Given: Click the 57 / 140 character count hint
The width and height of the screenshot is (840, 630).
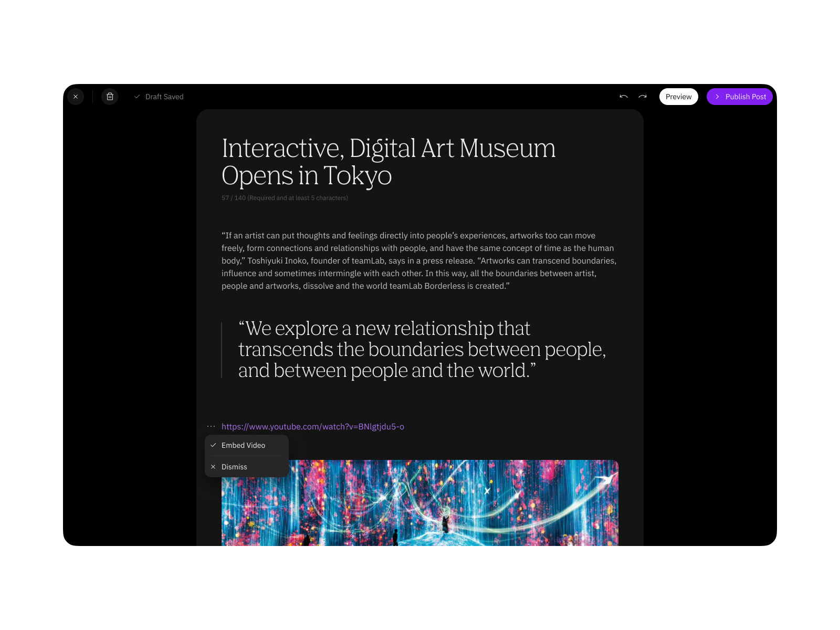Looking at the screenshot, I should tap(285, 198).
